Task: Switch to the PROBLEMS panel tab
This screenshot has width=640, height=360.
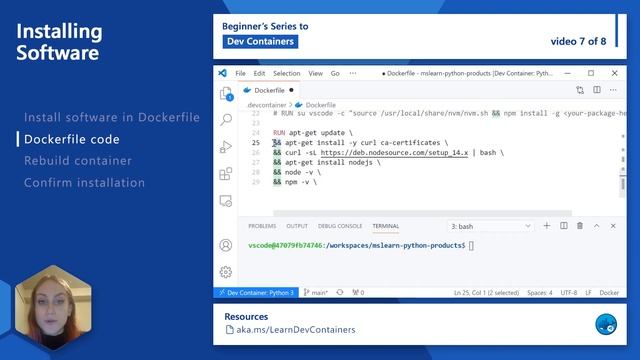Action: coord(262,226)
